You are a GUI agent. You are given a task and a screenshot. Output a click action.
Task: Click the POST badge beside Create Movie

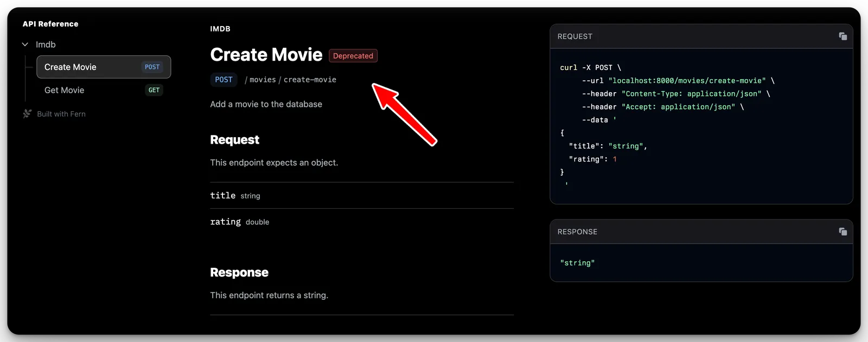pyautogui.click(x=152, y=67)
